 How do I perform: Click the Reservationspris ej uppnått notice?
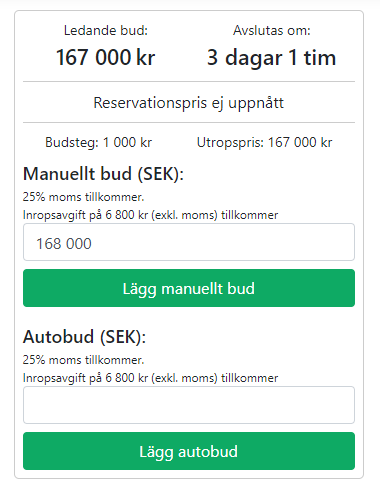point(189,103)
